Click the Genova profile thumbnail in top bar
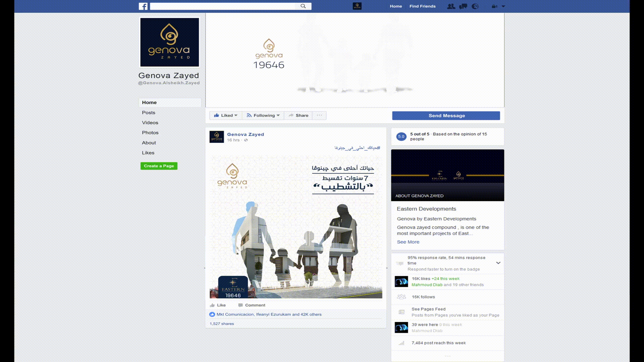 click(357, 6)
